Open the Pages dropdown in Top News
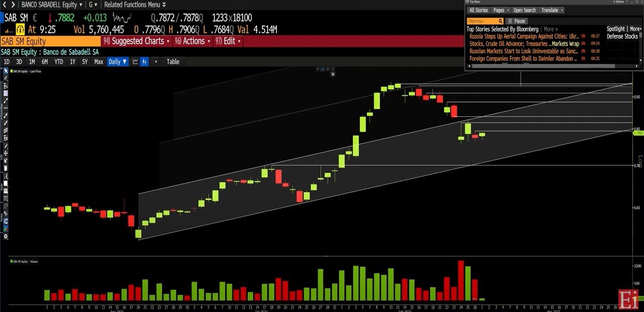Screen dimensions: 644x312 (502, 10)
